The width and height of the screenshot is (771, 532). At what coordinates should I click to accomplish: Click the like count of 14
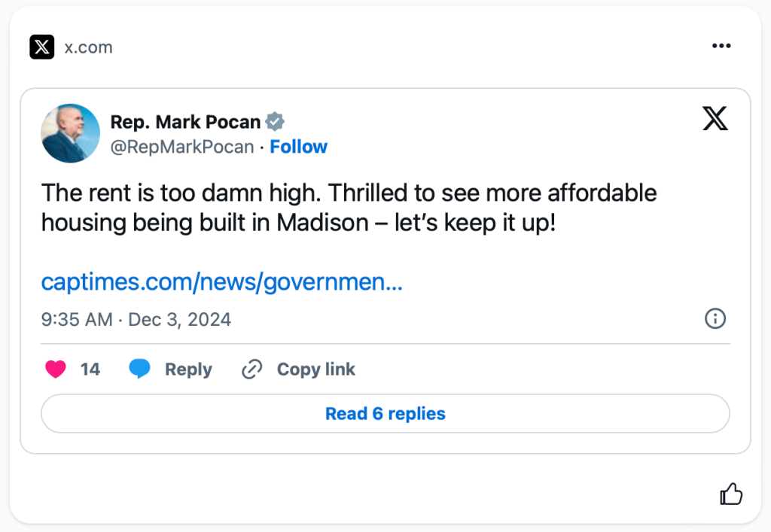tap(90, 369)
